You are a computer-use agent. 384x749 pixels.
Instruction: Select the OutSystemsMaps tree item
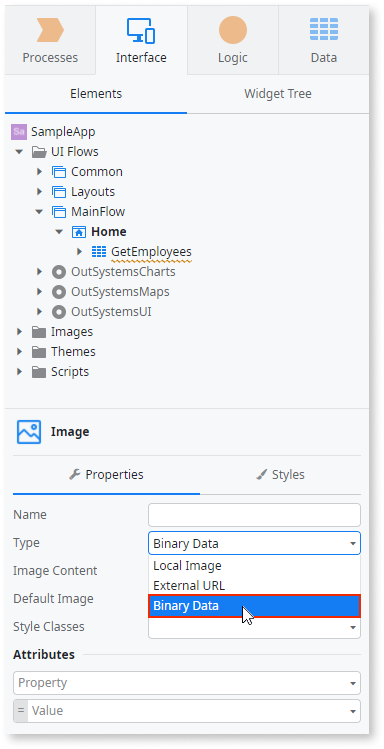tap(120, 292)
